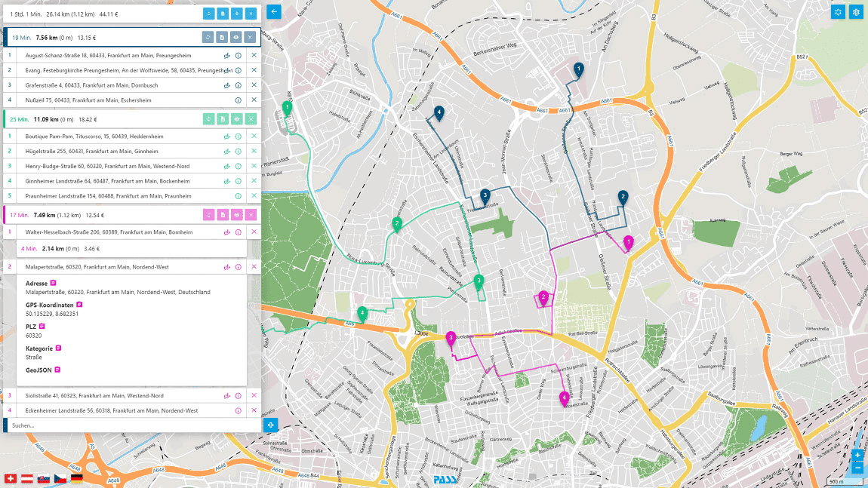
Task: Collapse the Malapertstraße detail view via info icon
Action: [x=239, y=266]
